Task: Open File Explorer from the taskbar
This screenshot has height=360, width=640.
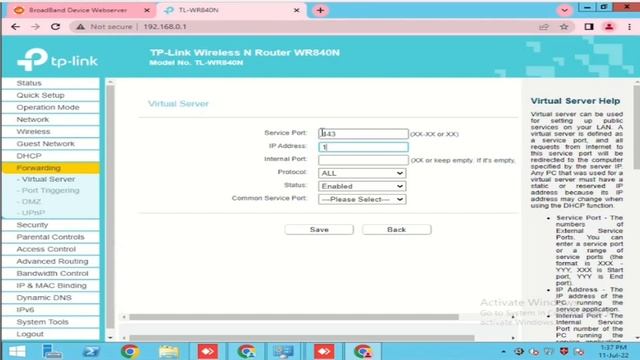Action: pos(169,351)
